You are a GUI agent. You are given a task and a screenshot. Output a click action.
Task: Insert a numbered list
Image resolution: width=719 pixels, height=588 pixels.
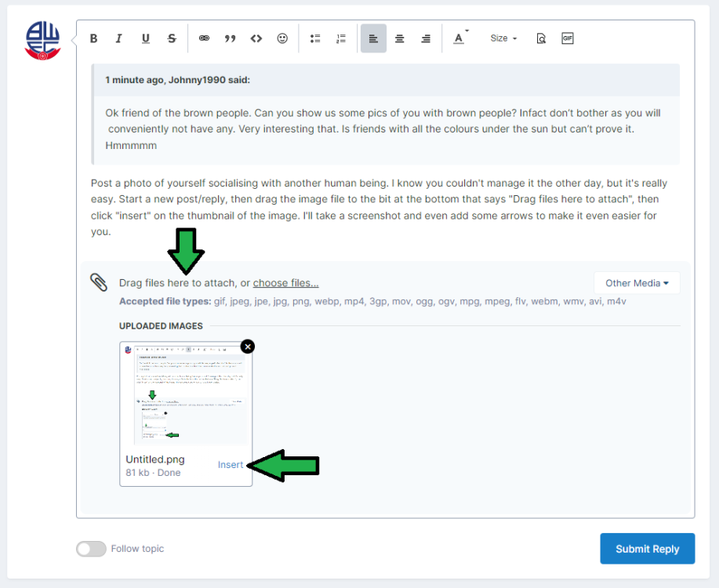click(x=341, y=38)
